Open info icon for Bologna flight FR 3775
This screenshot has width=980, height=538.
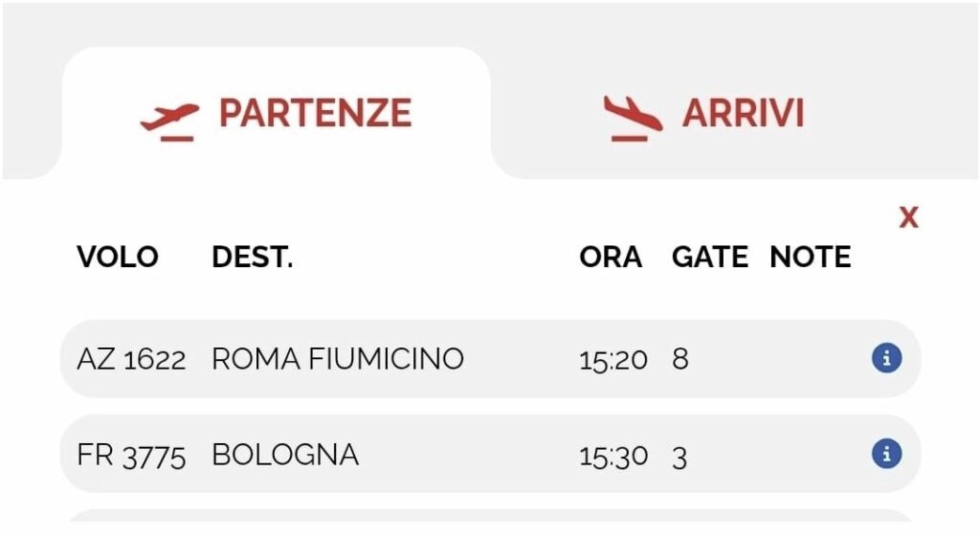[x=886, y=453]
